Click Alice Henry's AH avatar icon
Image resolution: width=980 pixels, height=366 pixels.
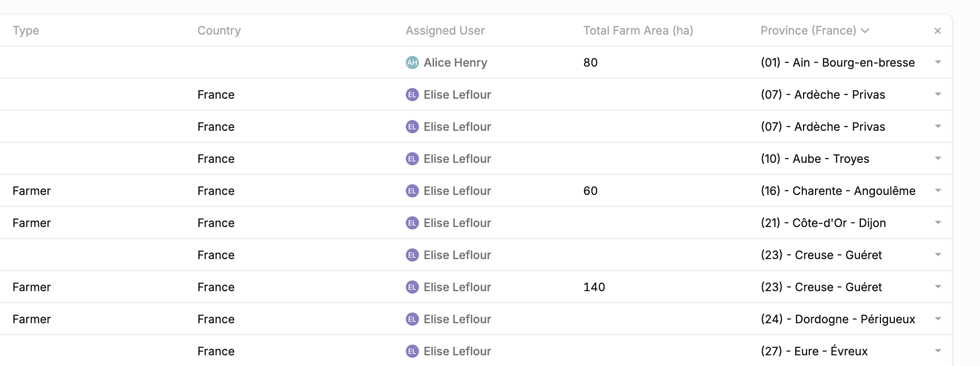[412, 63]
